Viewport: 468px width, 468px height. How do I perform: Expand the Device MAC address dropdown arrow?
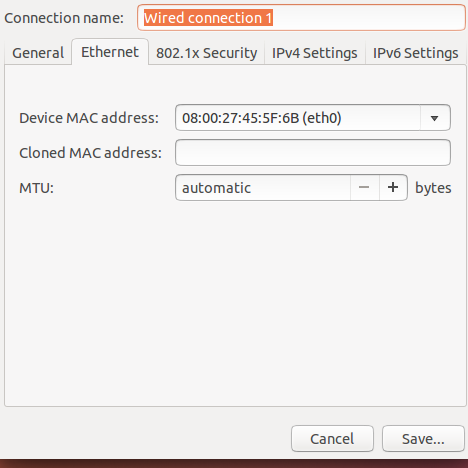pos(435,118)
